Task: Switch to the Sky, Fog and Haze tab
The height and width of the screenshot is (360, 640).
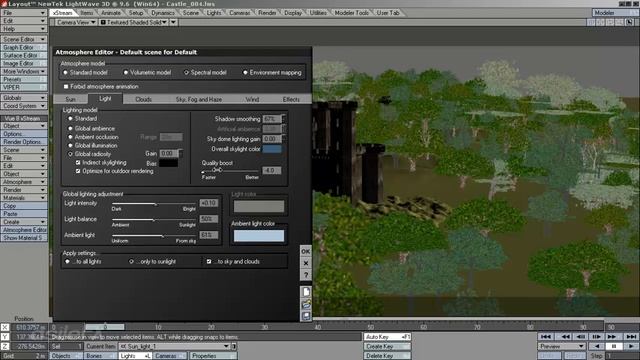Action: pos(199,99)
